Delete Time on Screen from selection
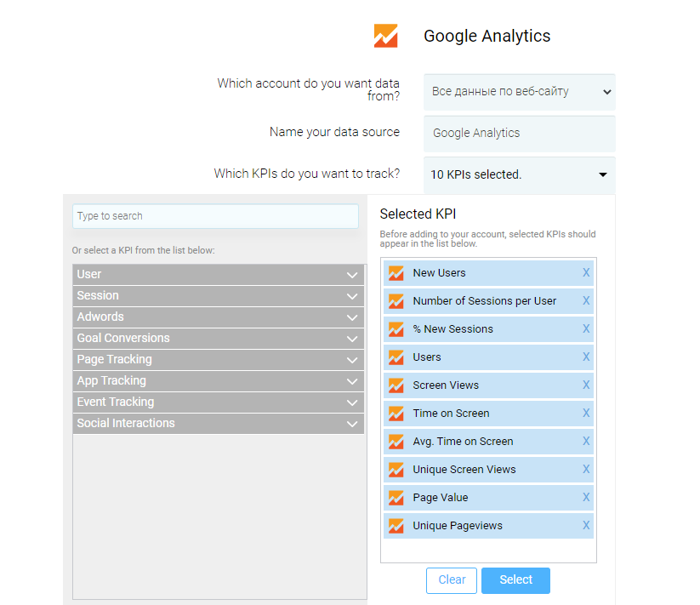Screen dimensions: 700x605 [586, 413]
